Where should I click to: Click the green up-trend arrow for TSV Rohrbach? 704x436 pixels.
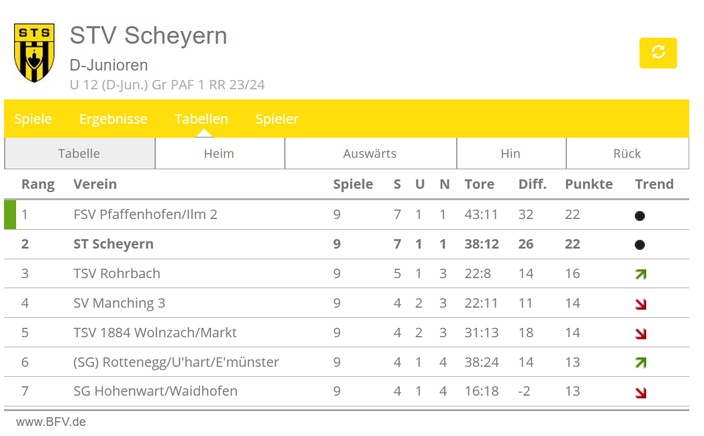click(x=641, y=274)
